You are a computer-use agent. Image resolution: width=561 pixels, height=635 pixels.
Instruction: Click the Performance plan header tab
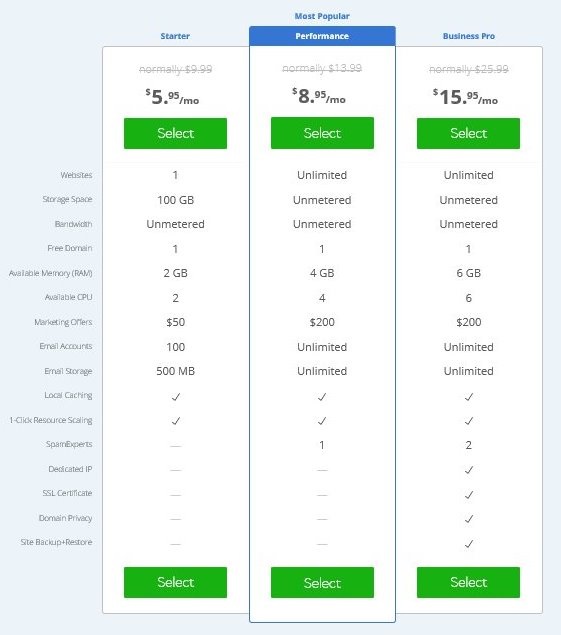click(322, 36)
